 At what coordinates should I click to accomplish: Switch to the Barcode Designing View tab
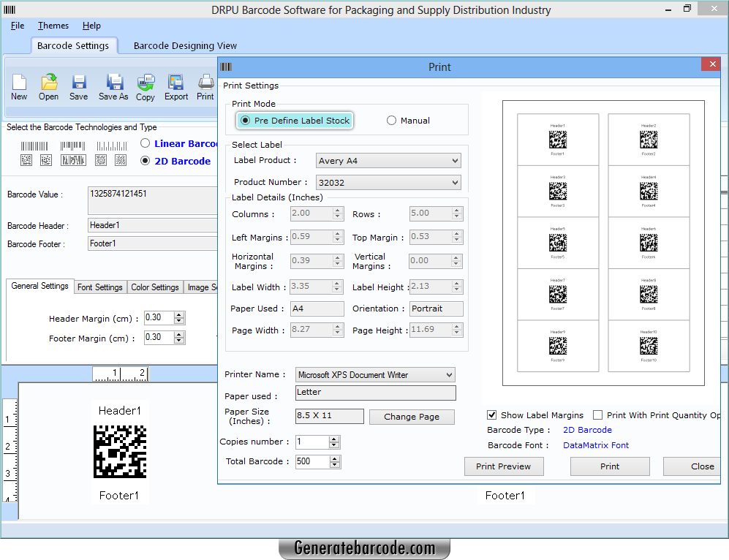(185, 45)
